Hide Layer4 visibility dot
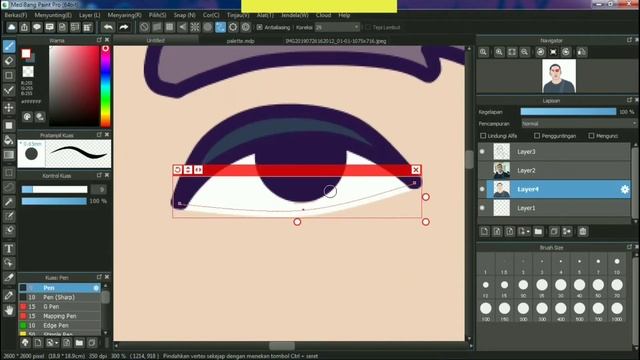The image size is (640, 360). [x=482, y=189]
